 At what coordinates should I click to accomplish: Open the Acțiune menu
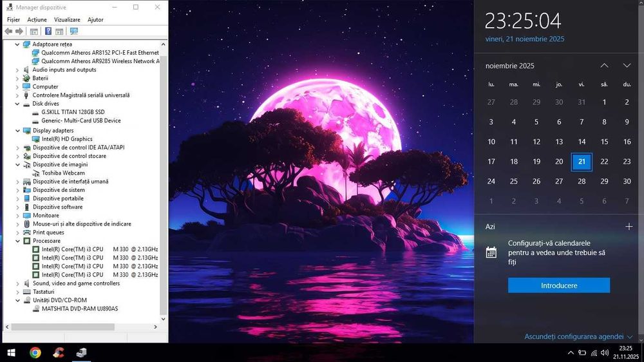37,20
